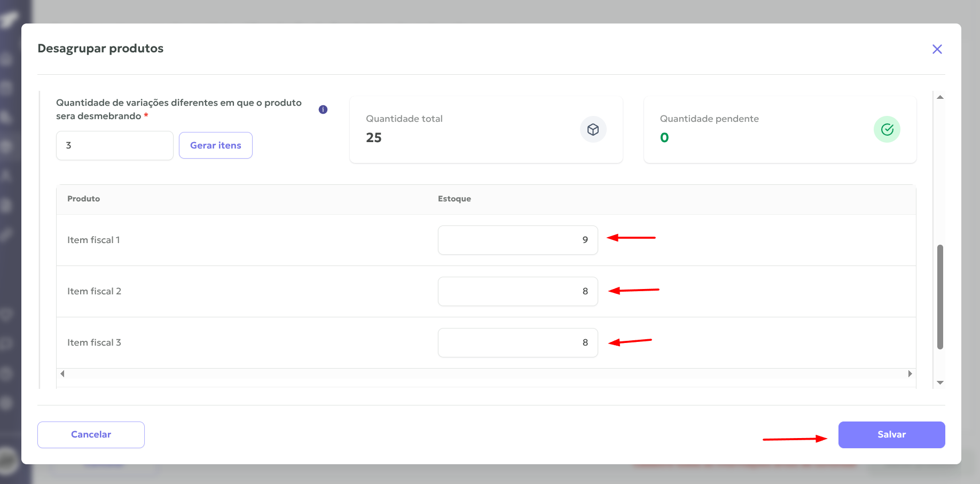Click the box icon in Quantidade total card
Viewport: 980px width, 484px height.
[x=593, y=129]
